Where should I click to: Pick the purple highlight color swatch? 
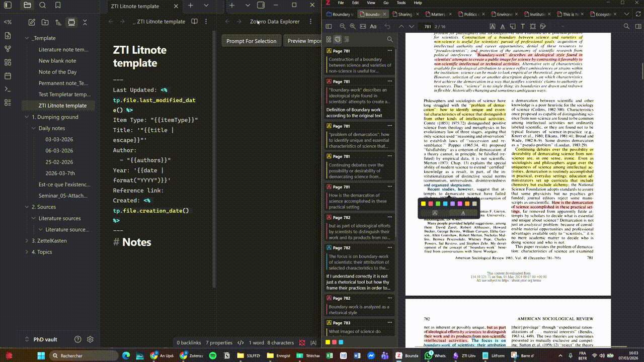click(452, 204)
